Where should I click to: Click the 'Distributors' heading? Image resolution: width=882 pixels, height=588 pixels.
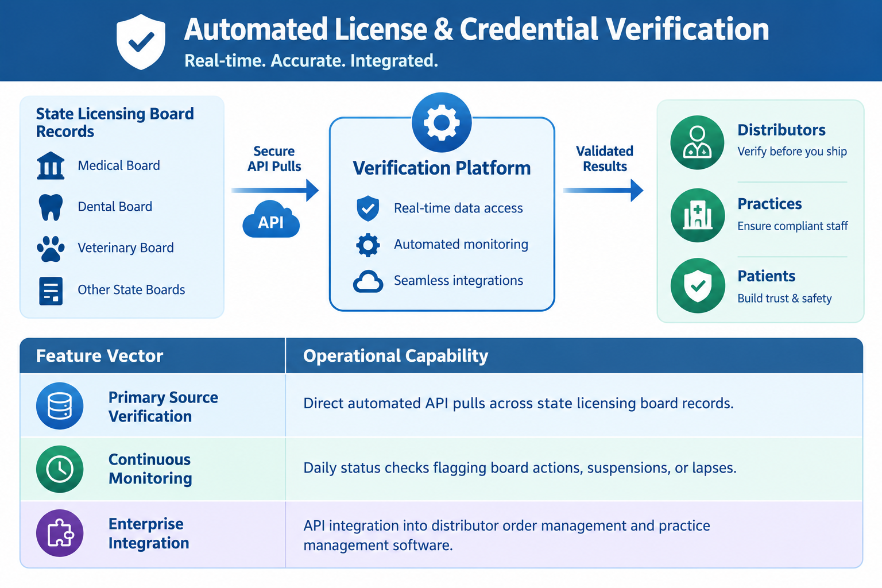coord(782,130)
